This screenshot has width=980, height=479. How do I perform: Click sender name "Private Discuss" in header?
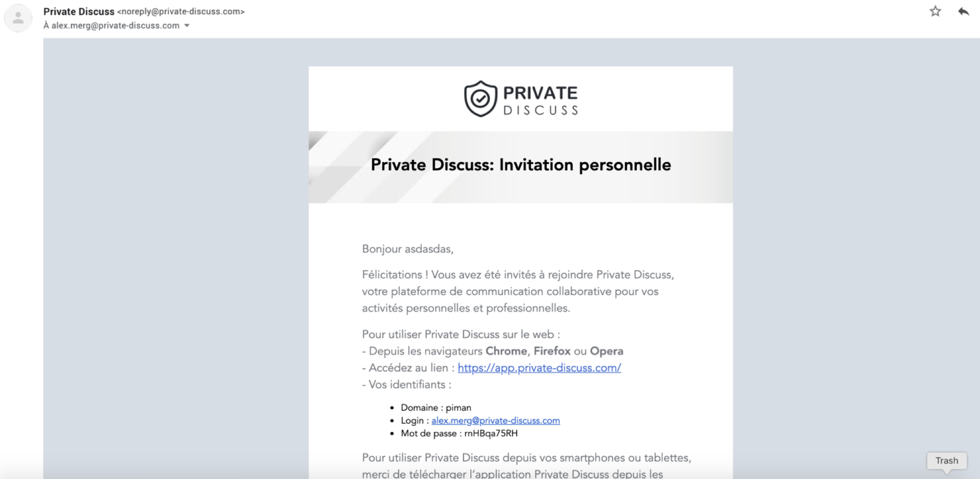point(79,11)
